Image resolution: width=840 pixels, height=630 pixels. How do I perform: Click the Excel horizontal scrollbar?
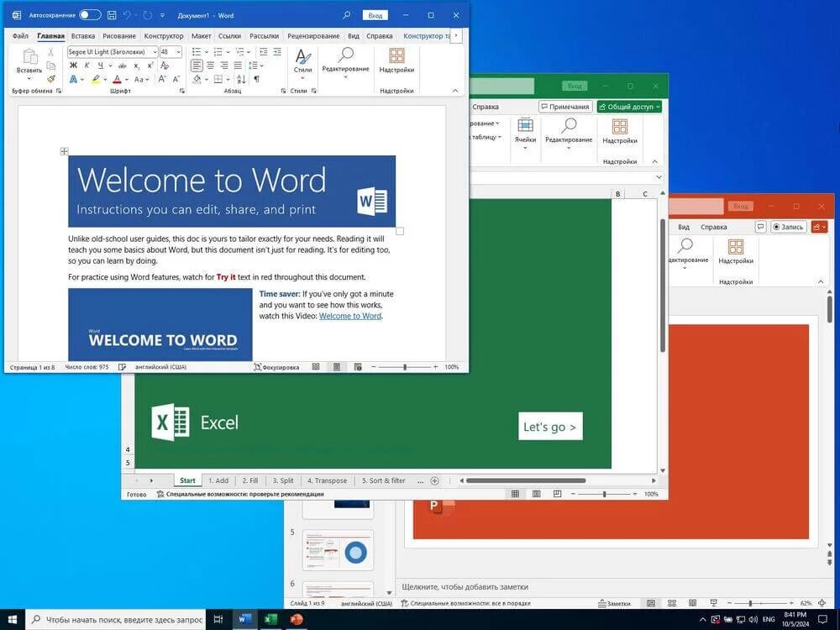(x=526, y=480)
